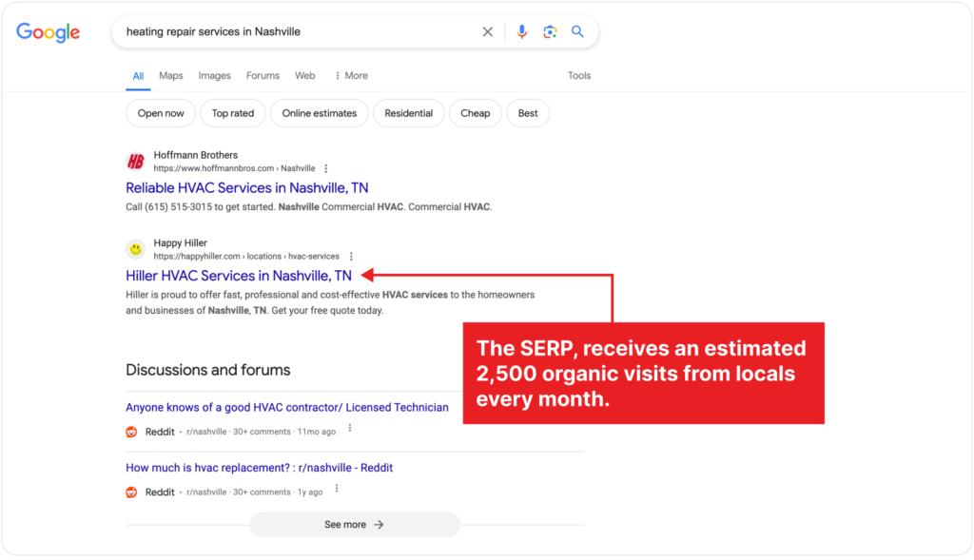Start voice search with microphone icon
Viewport: 974px width, 560px height.
(x=522, y=31)
